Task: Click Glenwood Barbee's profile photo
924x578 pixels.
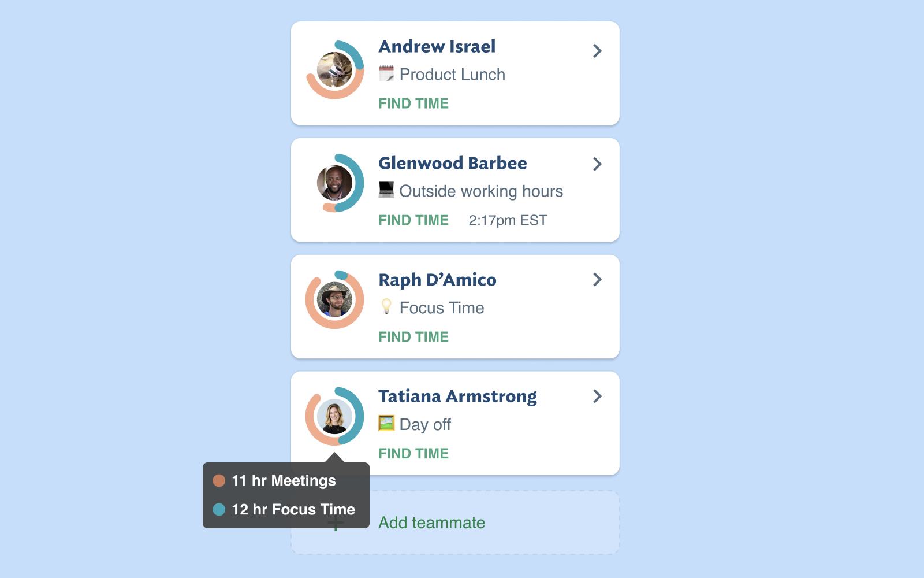Action: pyautogui.click(x=335, y=183)
